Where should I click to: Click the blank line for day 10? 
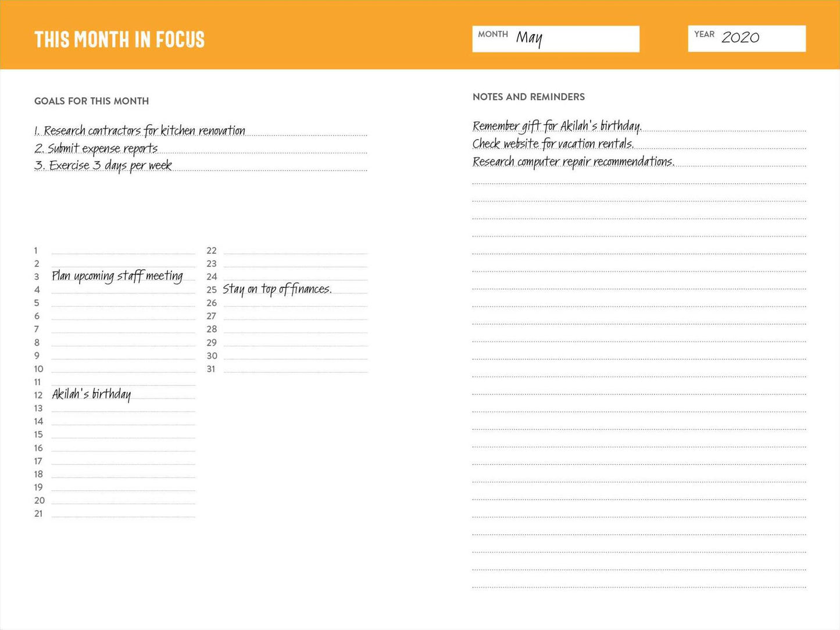[x=123, y=369]
